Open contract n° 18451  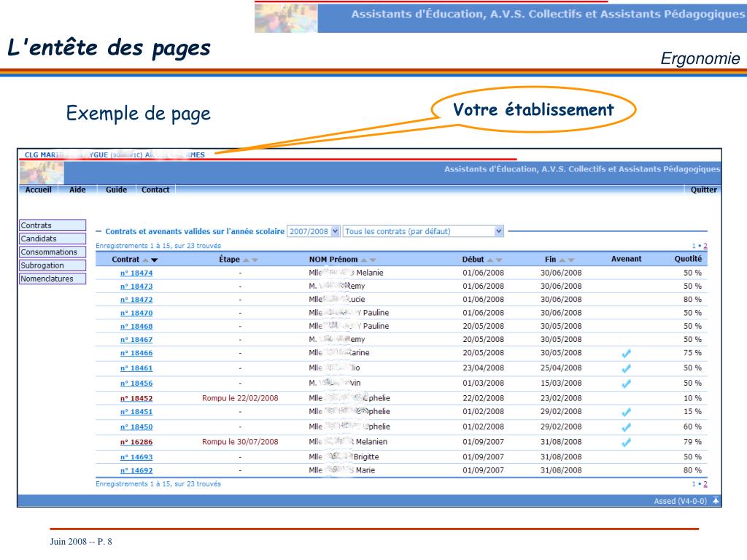pos(136,412)
